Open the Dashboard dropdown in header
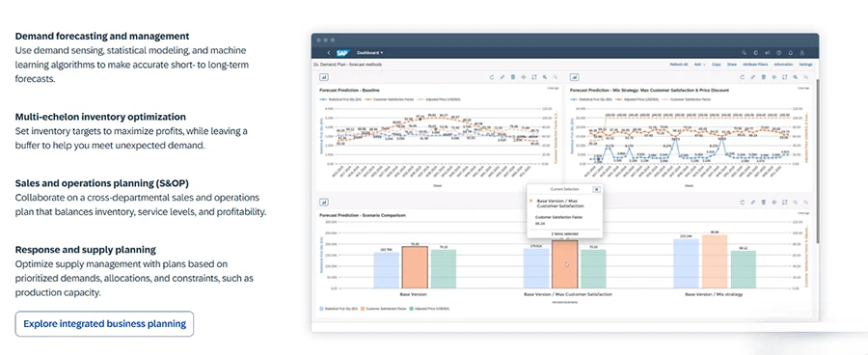Image resolution: width=868 pixels, height=355 pixels. pyautogui.click(x=369, y=53)
